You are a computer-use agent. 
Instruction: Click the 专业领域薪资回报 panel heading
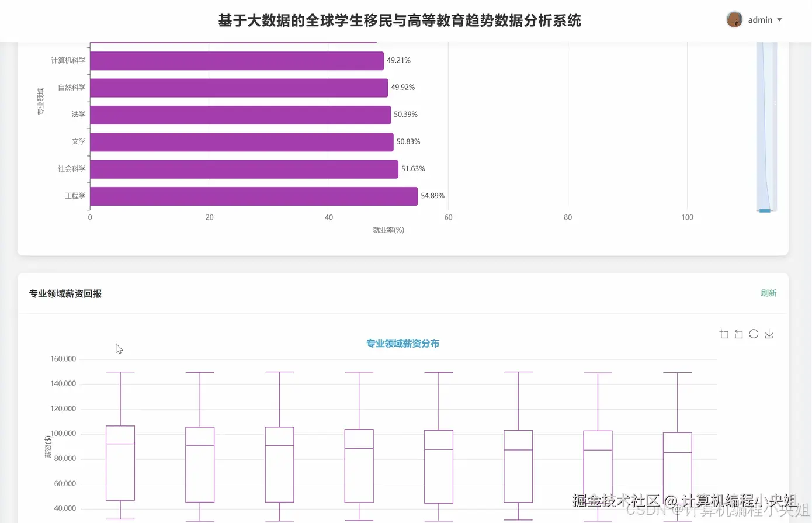pyautogui.click(x=65, y=293)
